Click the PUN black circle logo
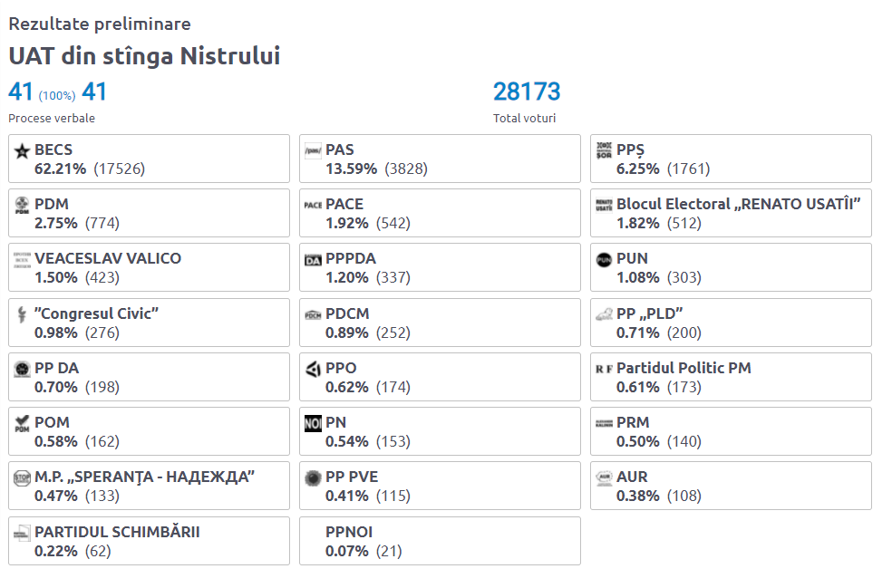Screen dimensions: 892x588 click(x=604, y=260)
